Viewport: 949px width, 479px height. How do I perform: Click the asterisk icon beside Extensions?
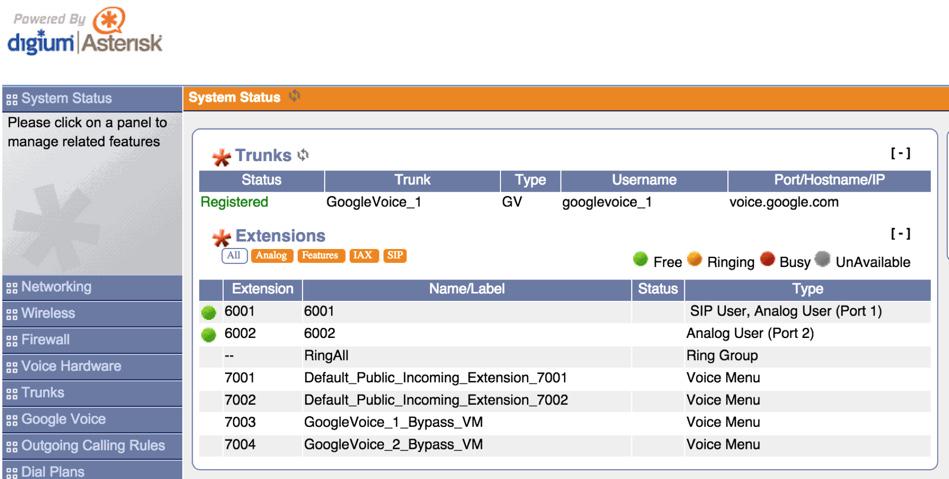pos(222,238)
